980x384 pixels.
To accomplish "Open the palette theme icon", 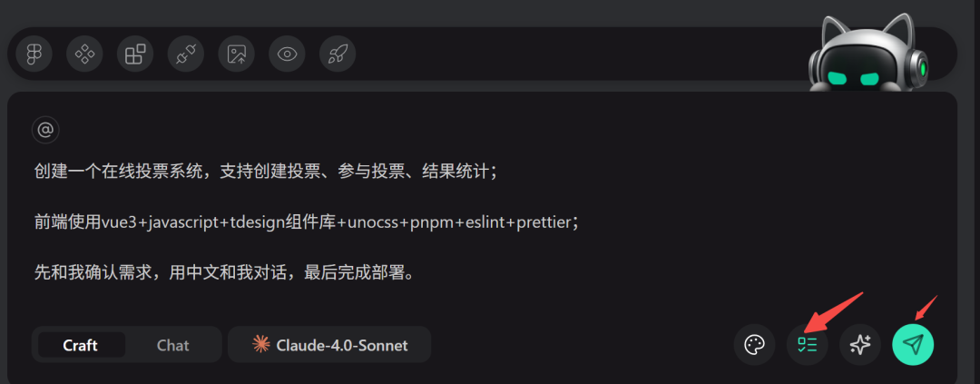I will [x=754, y=345].
